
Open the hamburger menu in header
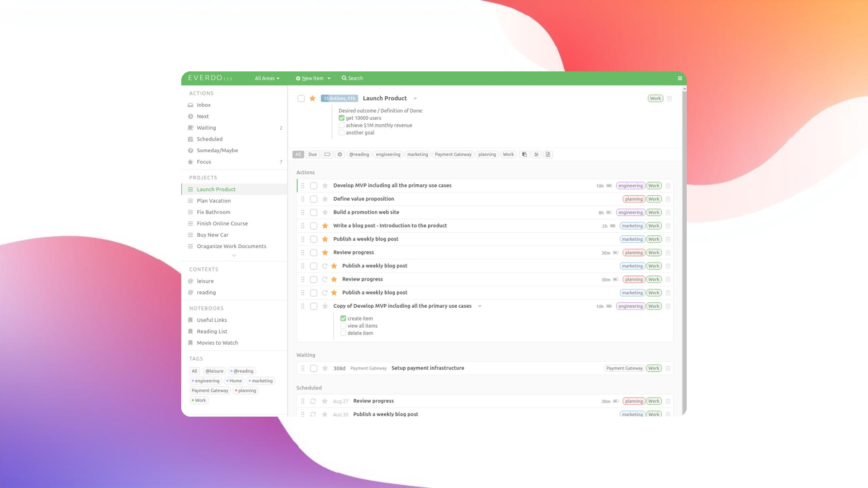pos(679,78)
